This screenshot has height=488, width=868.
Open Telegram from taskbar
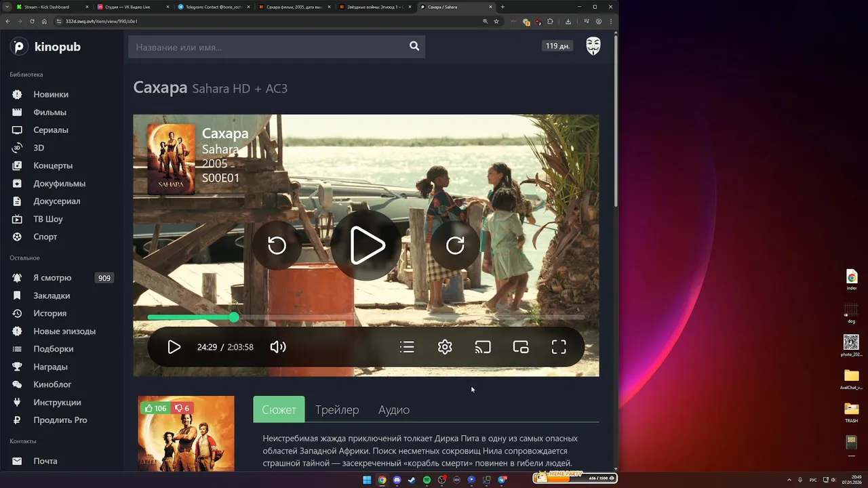coord(502,480)
